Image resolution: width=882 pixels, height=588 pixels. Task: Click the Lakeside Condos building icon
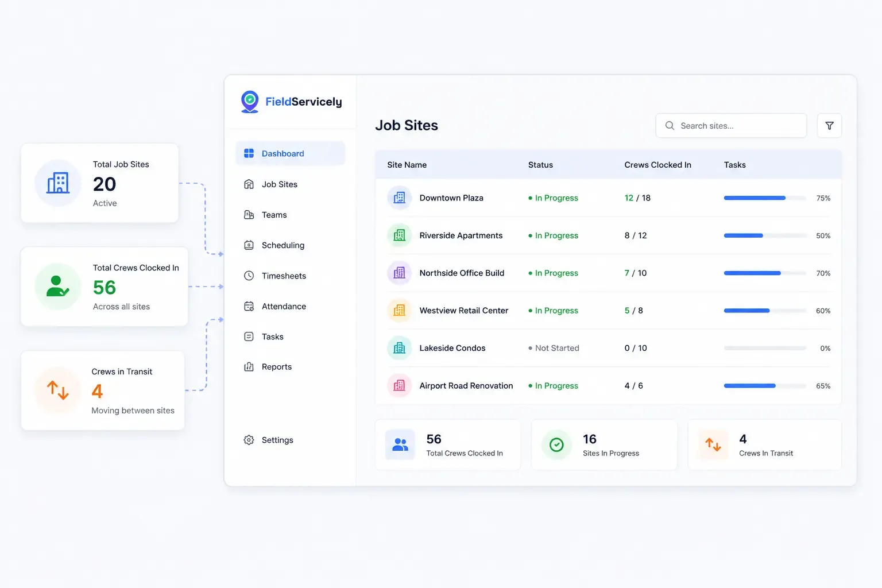399,348
